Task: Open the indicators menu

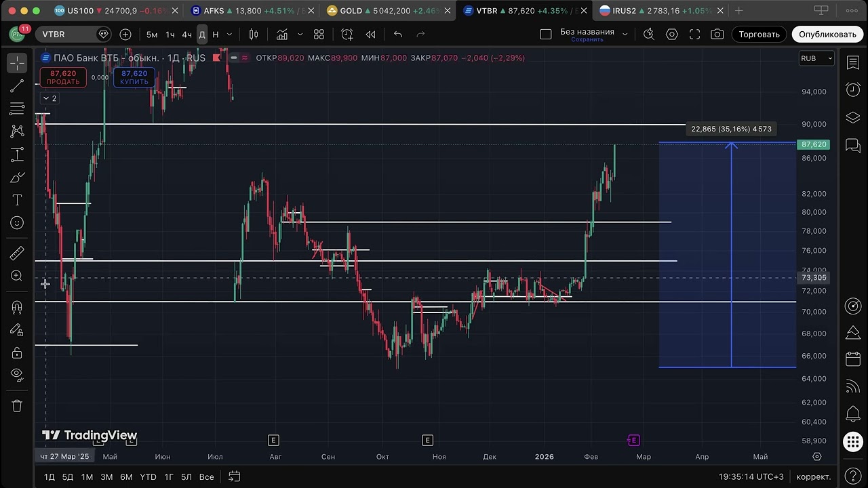Action: tap(281, 35)
